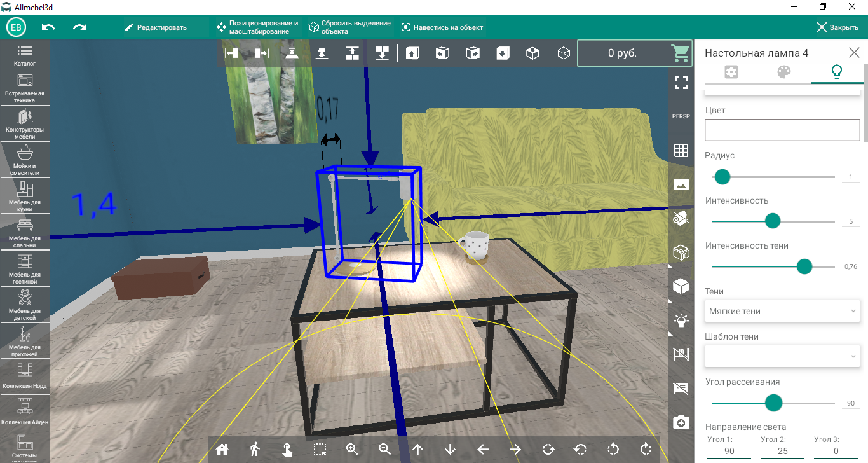The height and width of the screenshot is (463, 868).
Task: Switch to the settings gear tab
Action: (x=731, y=72)
